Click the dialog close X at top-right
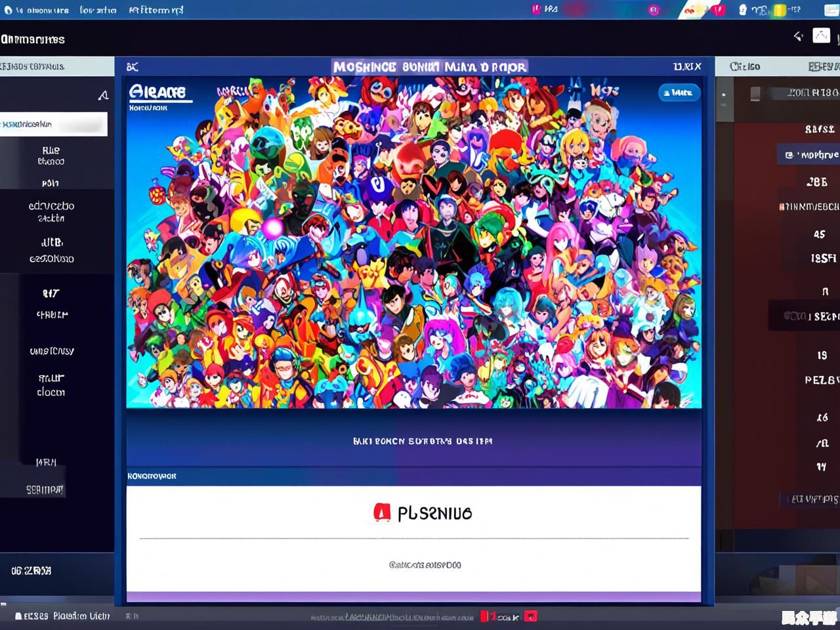Viewport: 840px width, 630px height. pyautogui.click(x=688, y=66)
